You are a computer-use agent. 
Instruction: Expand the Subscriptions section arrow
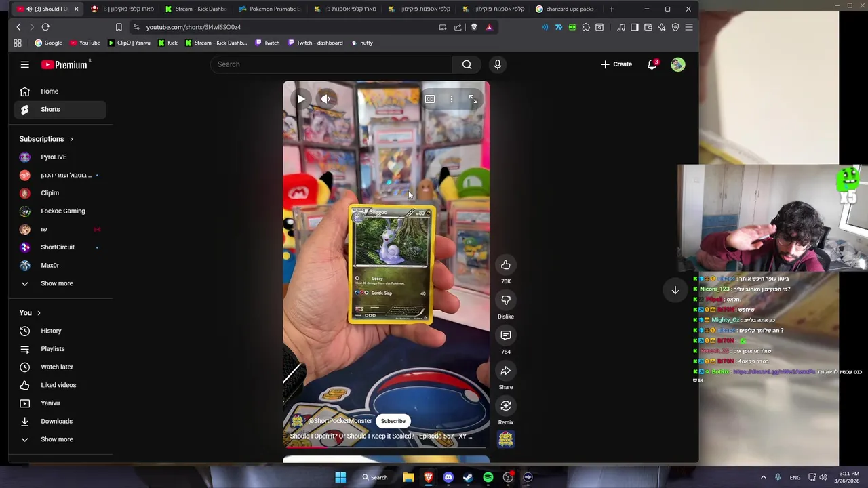point(71,139)
